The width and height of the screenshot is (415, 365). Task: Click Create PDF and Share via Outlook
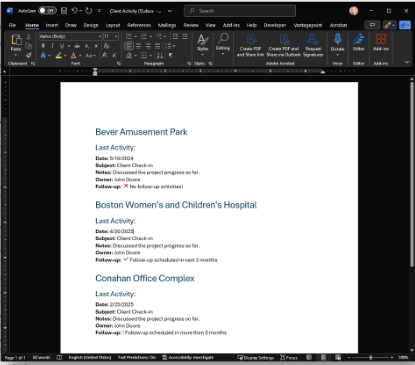pyautogui.click(x=284, y=45)
